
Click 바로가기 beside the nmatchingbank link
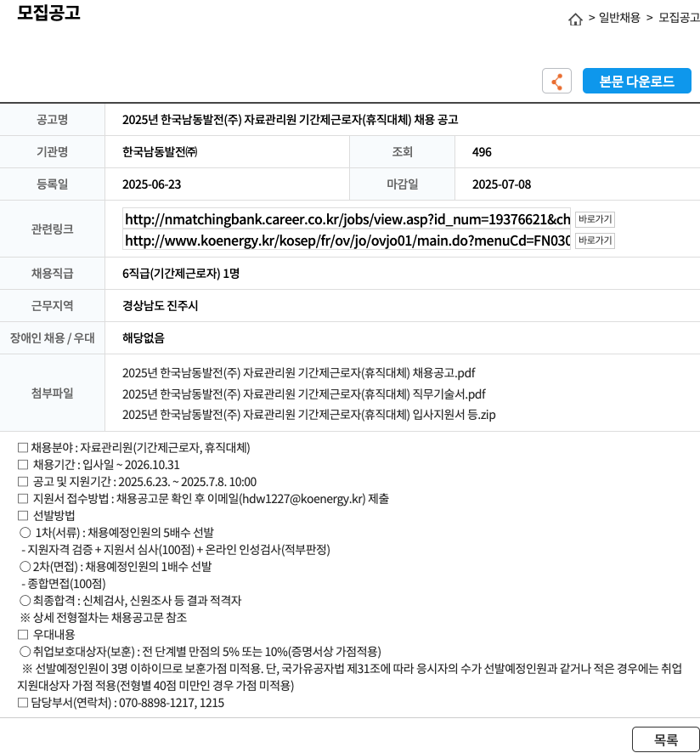[x=595, y=219]
